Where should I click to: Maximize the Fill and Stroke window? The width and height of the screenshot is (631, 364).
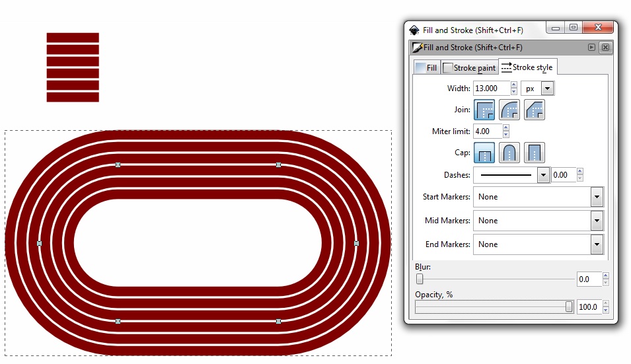point(574,27)
